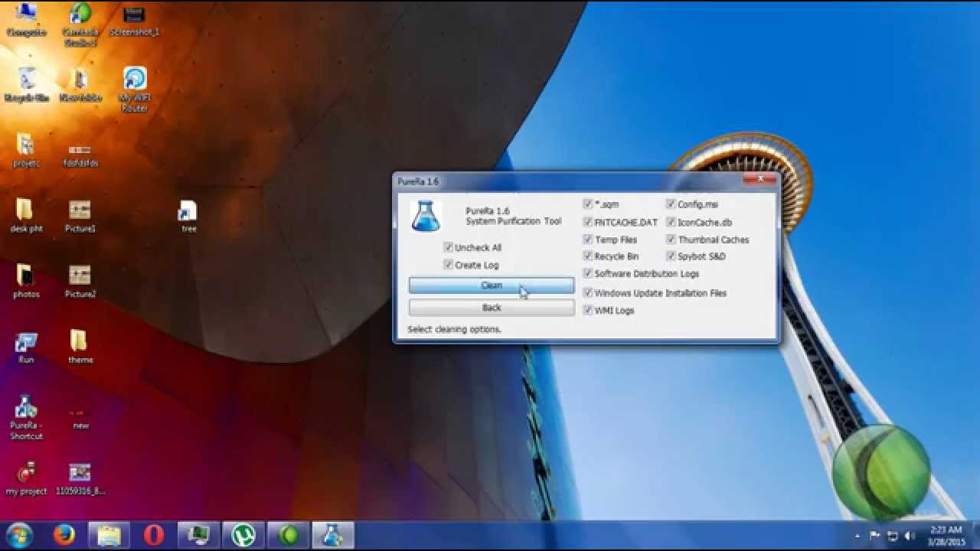This screenshot has height=551, width=980.
Task: Select the desk pht folder
Action: point(25,216)
